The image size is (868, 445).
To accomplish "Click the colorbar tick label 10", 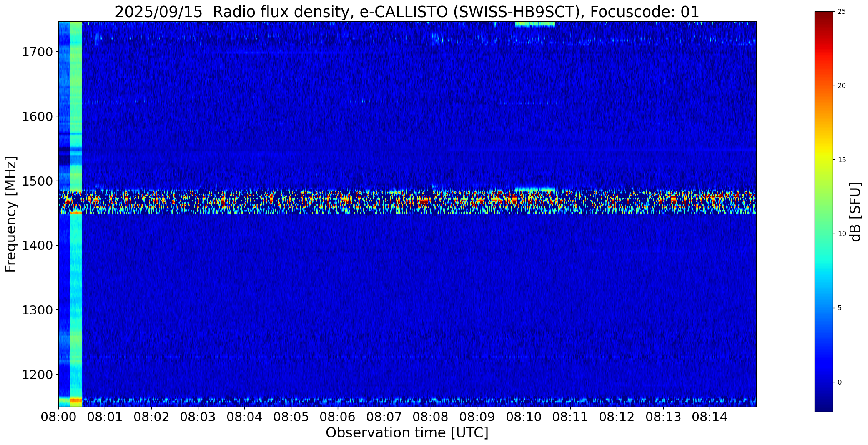I will tap(842, 234).
